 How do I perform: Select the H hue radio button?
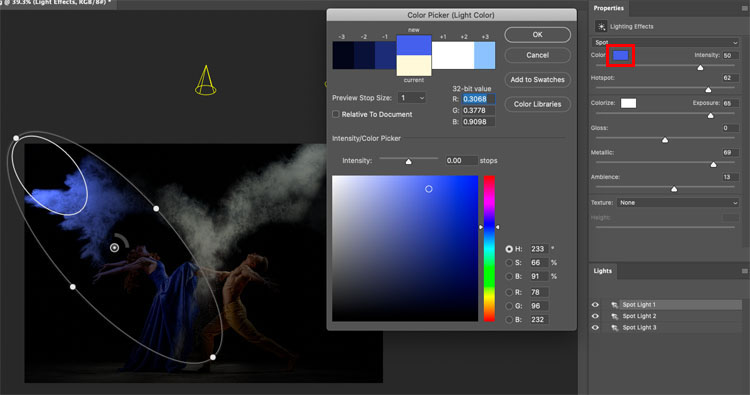click(x=509, y=249)
